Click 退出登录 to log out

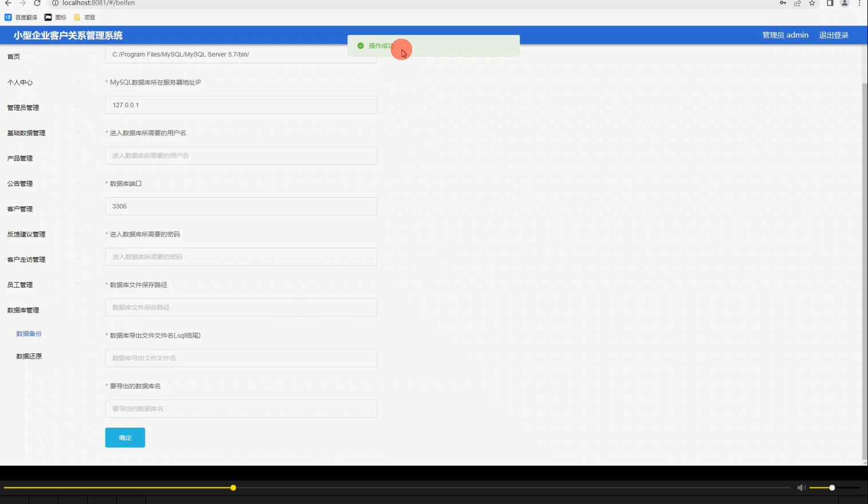(834, 35)
